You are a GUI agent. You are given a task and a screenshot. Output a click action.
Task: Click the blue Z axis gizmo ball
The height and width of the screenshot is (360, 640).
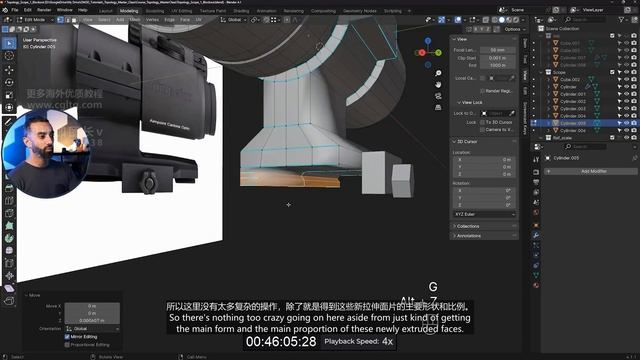(x=428, y=41)
